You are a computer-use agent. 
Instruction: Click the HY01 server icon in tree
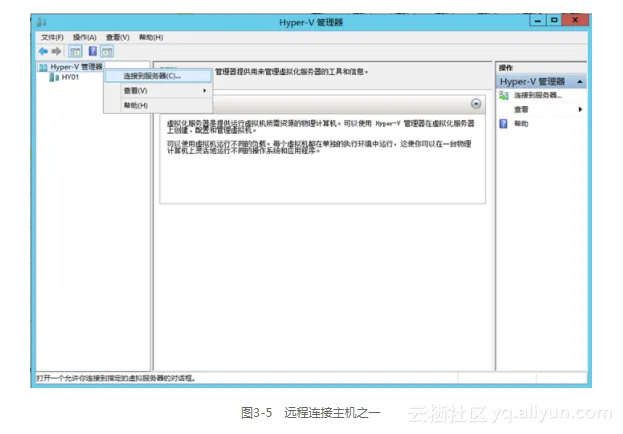tap(54, 77)
